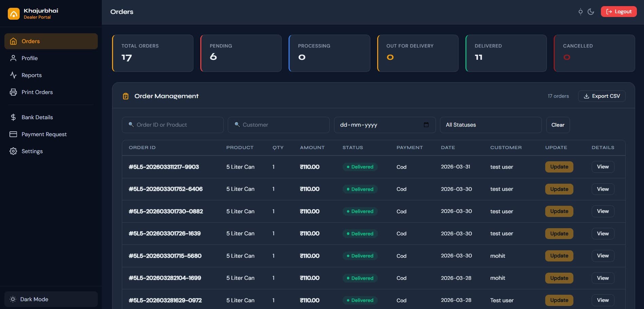Update order #5L5-202603301726-1639
This screenshot has width=644, height=309.
(x=559, y=234)
